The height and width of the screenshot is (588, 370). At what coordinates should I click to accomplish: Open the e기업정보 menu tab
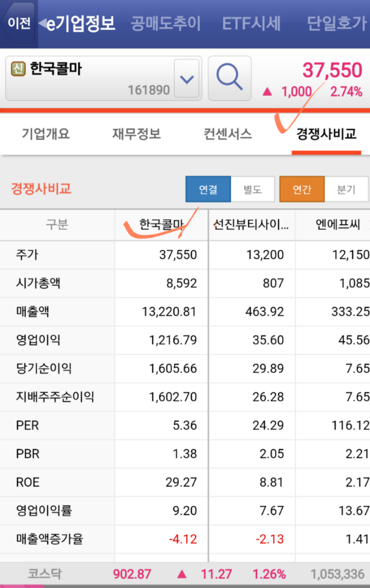coord(81,24)
